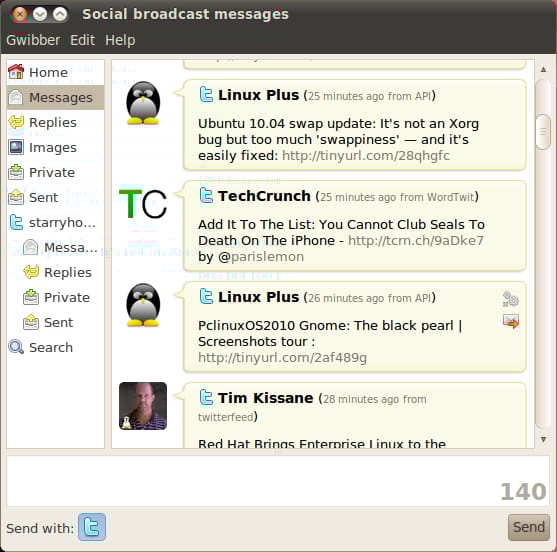
Task: Click the Search magnifier icon
Action: [16, 347]
